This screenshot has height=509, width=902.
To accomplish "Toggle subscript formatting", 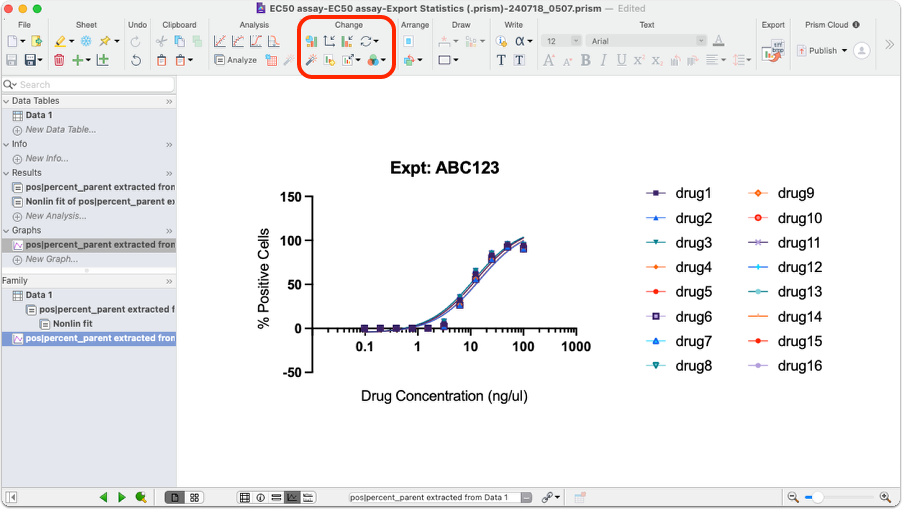I will (657, 60).
